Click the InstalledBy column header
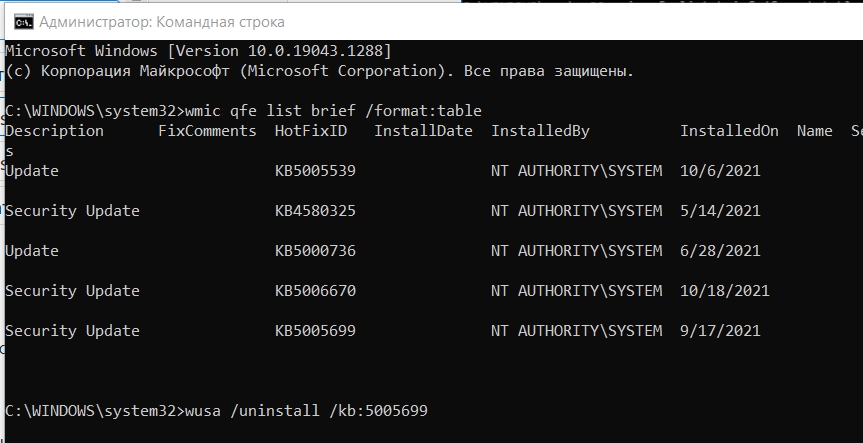The height and width of the screenshot is (443, 863). (x=540, y=131)
